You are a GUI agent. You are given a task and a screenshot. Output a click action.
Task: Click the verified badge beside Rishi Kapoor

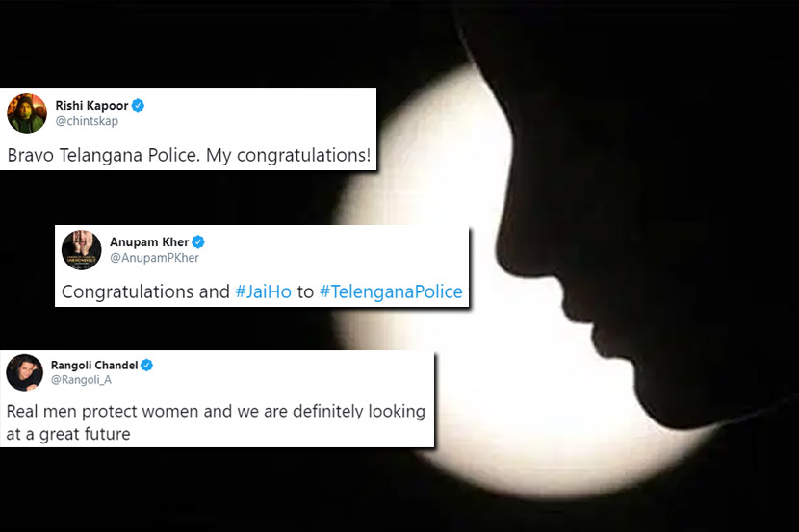point(138,106)
